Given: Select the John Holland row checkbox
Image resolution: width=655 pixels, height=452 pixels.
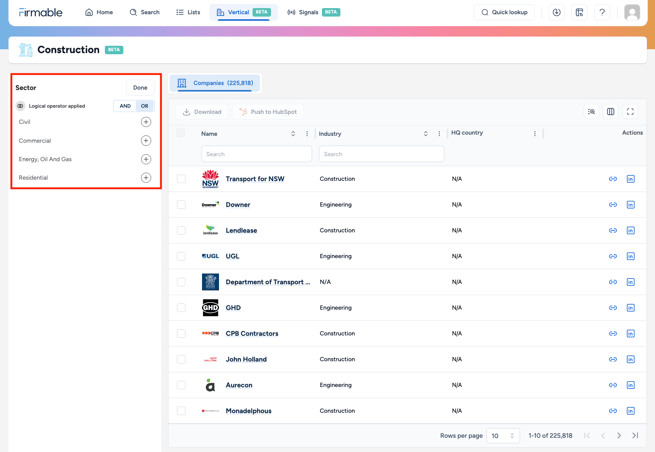Looking at the screenshot, I should pyautogui.click(x=181, y=359).
